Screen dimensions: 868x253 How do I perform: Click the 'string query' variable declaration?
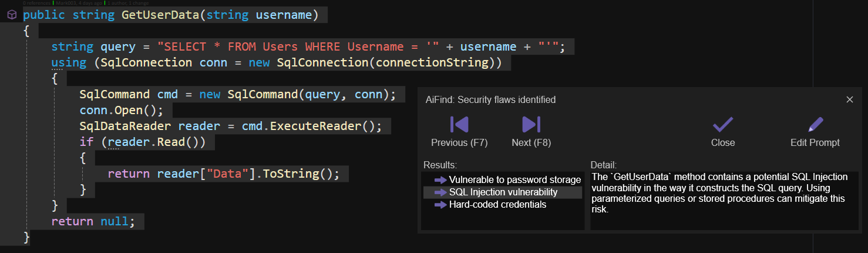click(x=93, y=46)
